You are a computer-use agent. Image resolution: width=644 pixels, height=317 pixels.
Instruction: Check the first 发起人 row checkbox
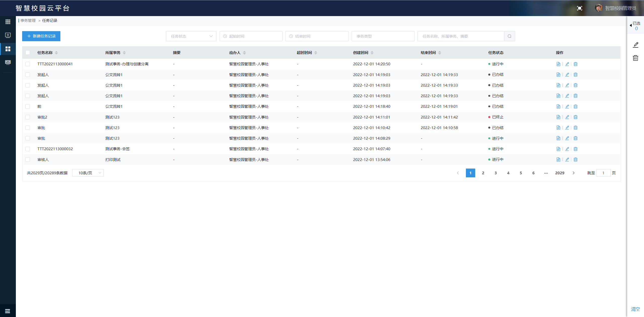click(x=28, y=75)
